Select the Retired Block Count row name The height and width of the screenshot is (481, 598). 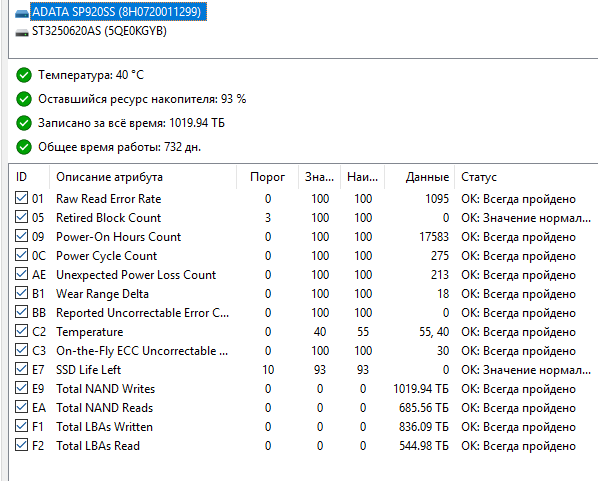(108, 218)
